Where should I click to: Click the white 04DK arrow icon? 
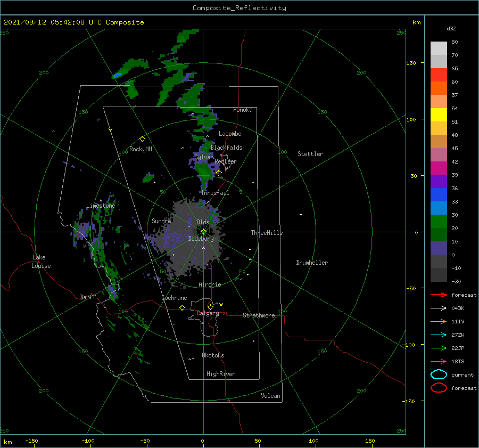[439, 308]
